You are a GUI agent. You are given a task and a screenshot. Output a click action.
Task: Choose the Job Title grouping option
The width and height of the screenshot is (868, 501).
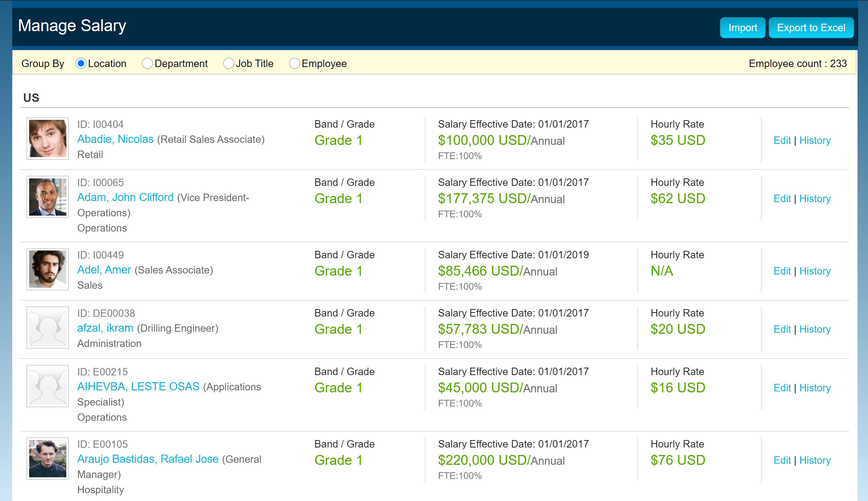(228, 64)
